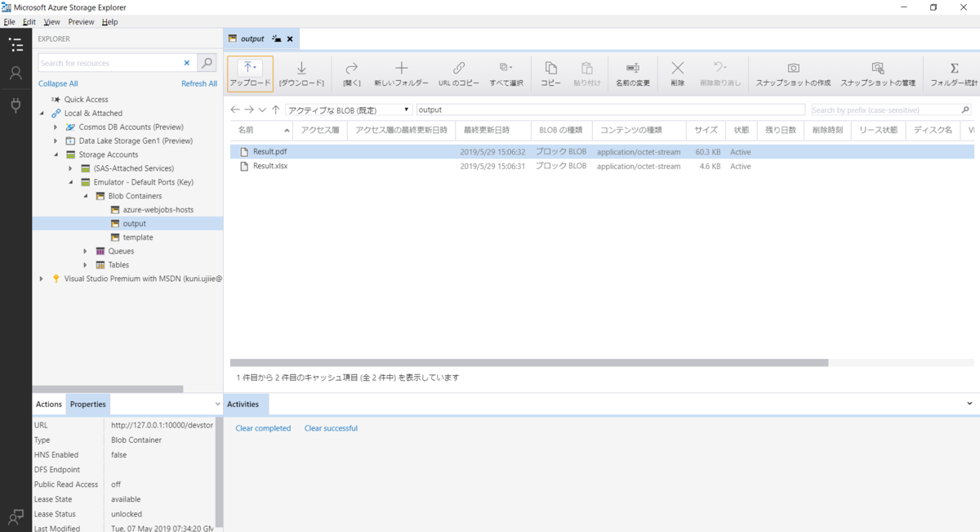Collapse the Storage Accounts node
The width and height of the screenshot is (980, 532).
coord(56,154)
